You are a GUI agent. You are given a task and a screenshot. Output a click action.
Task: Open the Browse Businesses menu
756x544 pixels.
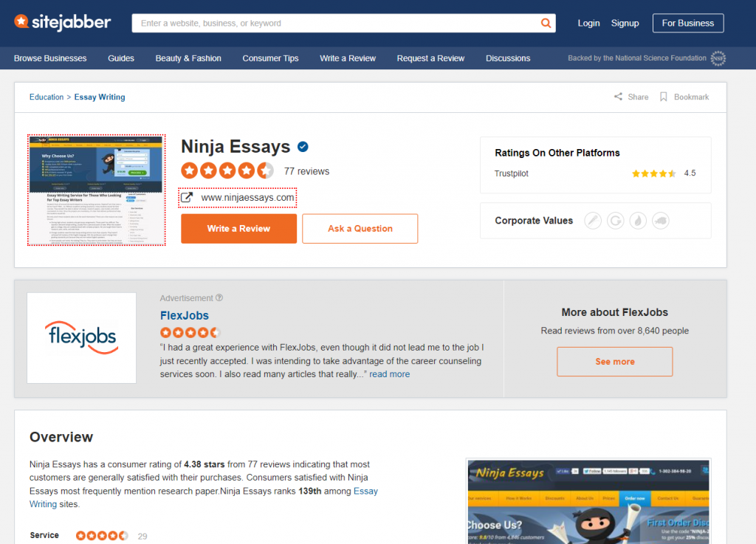[x=50, y=58]
